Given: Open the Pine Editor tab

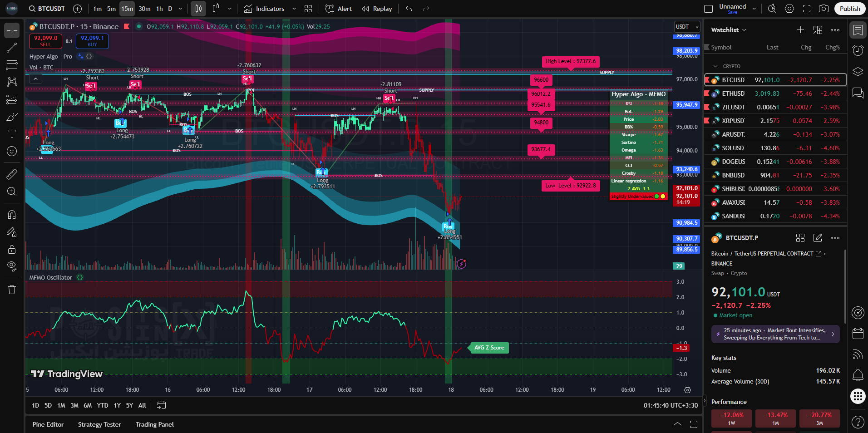Looking at the screenshot, I should click(48, 424).
